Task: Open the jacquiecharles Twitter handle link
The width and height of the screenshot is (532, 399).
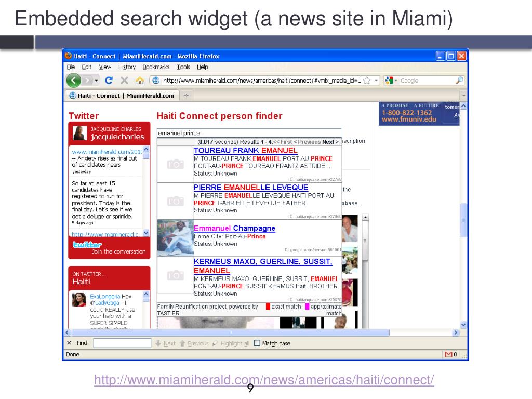Action: pyautogui.click(x=117, y=137)
